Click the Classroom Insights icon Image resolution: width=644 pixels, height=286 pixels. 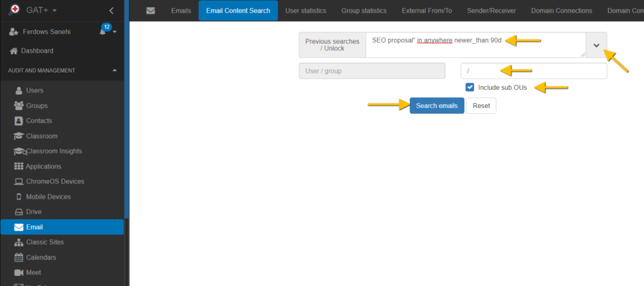[x=19, y=151]
